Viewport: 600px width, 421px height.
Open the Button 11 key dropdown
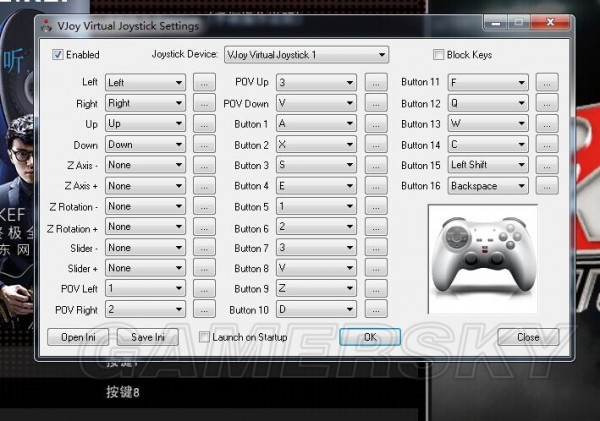tap(488, 82)
